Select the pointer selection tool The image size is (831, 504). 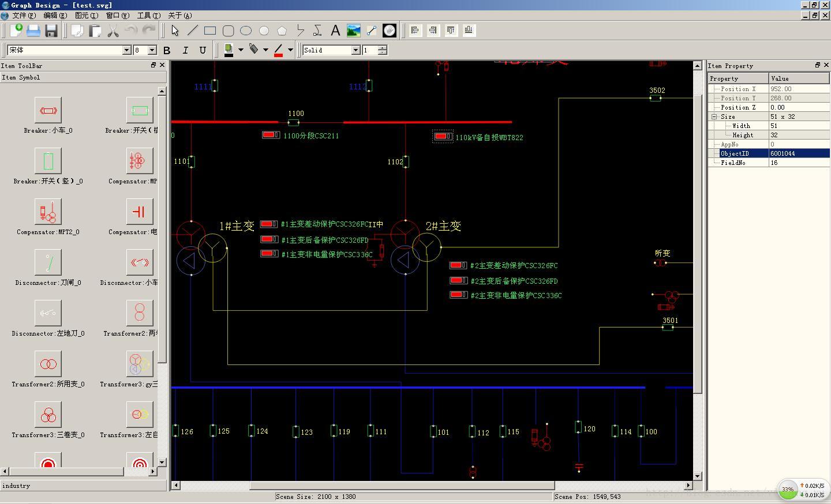(x=175, y=31)
